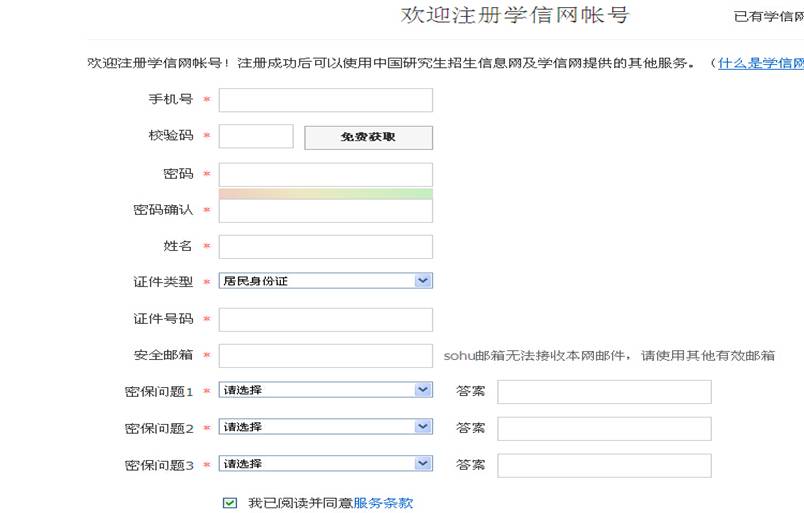This screenshot has width=804, height=513.
Task: Click the 手机号 phone number input field
Action: click(x=325, y=100)
